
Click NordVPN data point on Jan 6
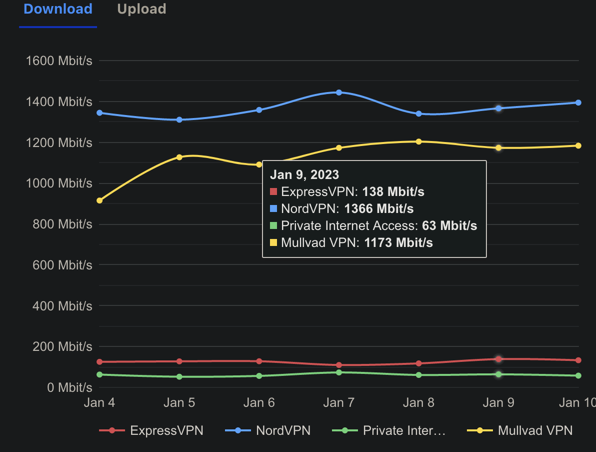pos(259,110)
